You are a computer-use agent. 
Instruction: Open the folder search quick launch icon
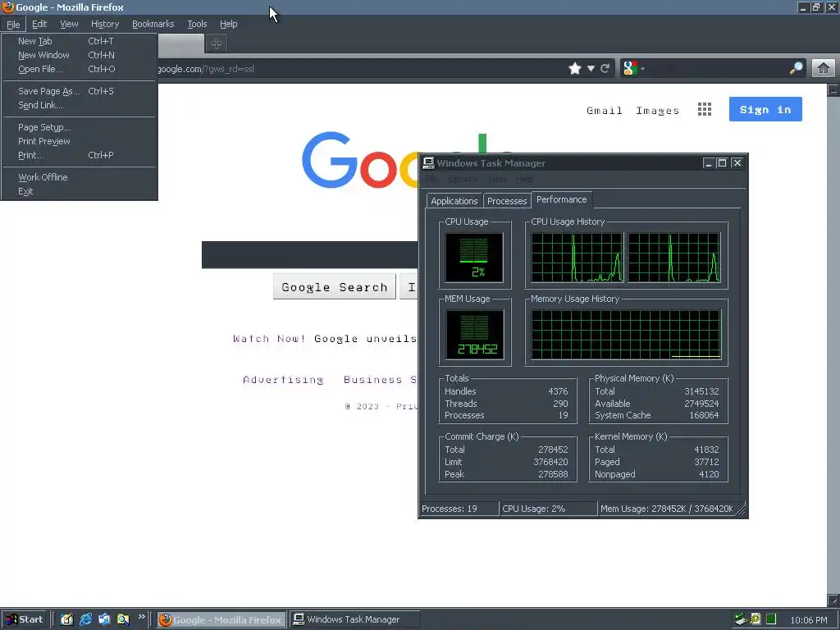coord(123,619)
